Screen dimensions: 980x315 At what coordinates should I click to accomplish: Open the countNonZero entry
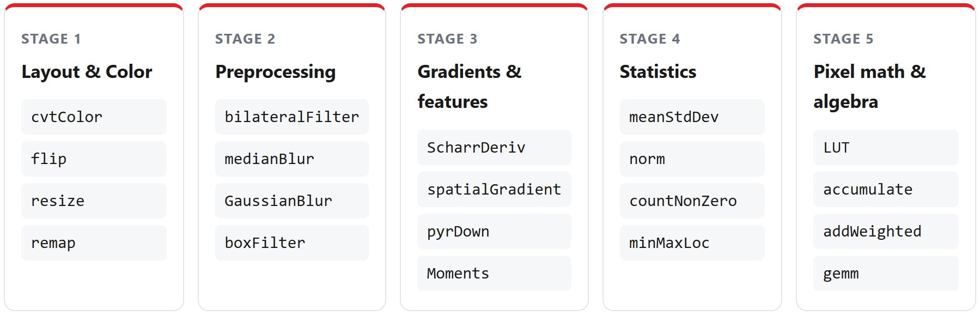point(692,201)
